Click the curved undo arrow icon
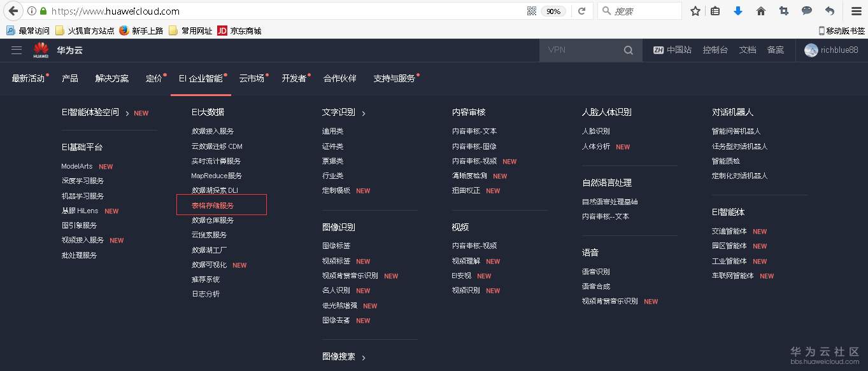The width and height of the screenshot is (868, 371). (x=829, y=11)
